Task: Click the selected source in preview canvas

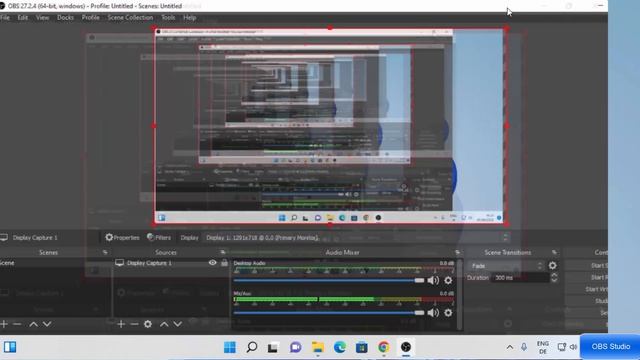Action: click(x=330, y=126)
